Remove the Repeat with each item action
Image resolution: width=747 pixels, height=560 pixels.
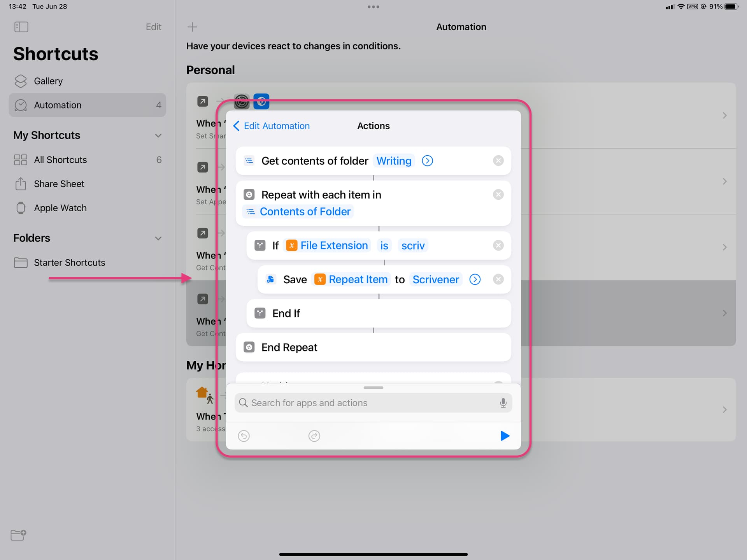click(498, 195)
